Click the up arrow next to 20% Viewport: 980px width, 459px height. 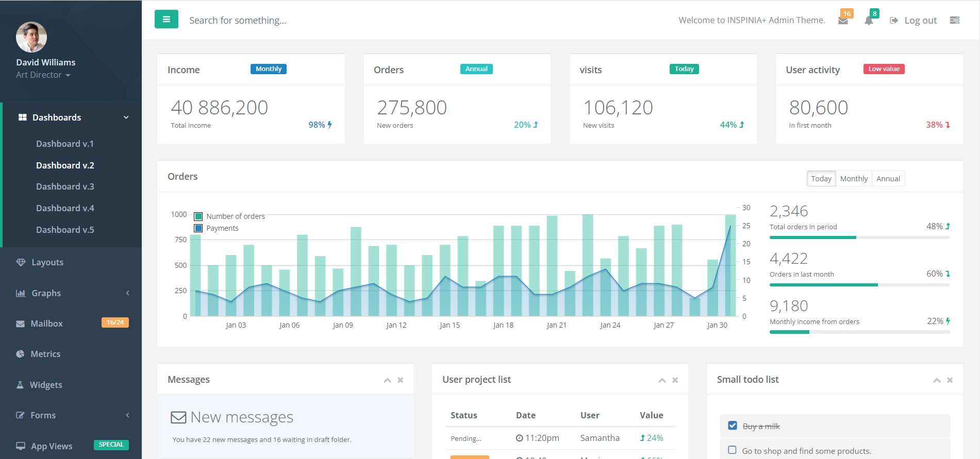click(x=536, y=125)
